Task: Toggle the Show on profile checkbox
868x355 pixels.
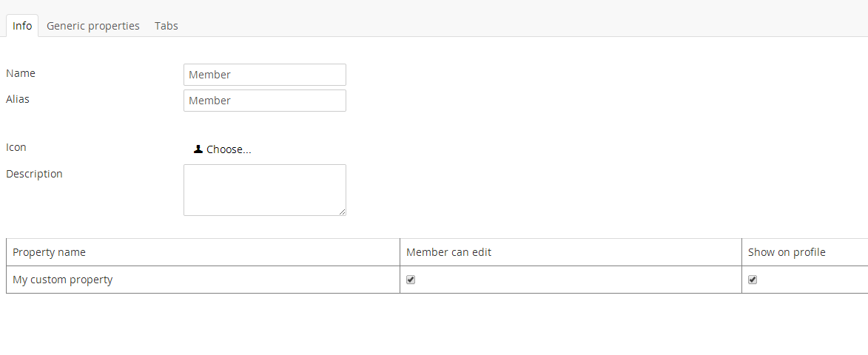Action: tap(753, 280)
